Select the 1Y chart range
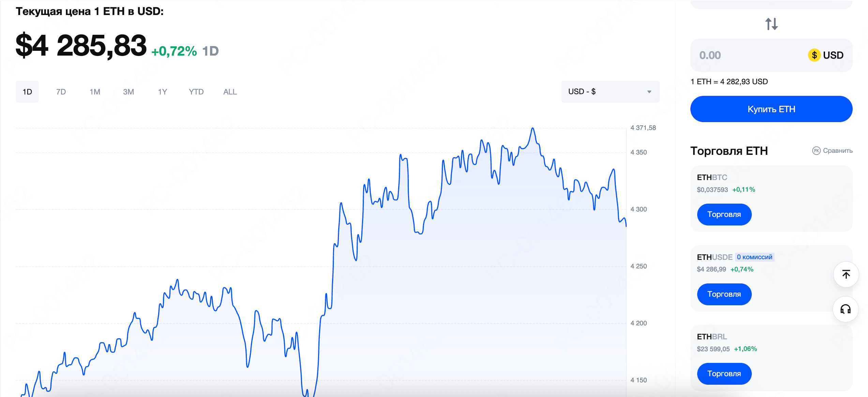The width and height of the screenshot is (868, 397). click(163, 92)
